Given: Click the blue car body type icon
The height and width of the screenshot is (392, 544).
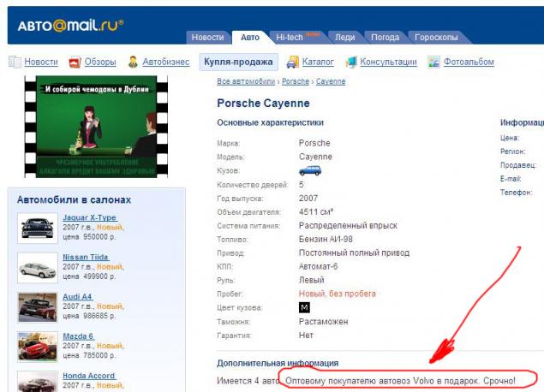Looking at the screenshot, I should coord(310,170).
